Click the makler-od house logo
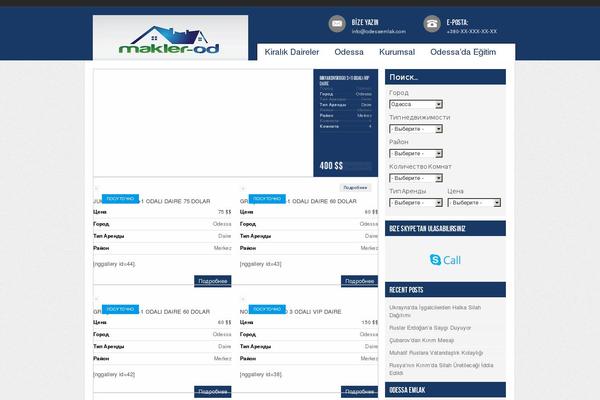 [x=169, y=40]
